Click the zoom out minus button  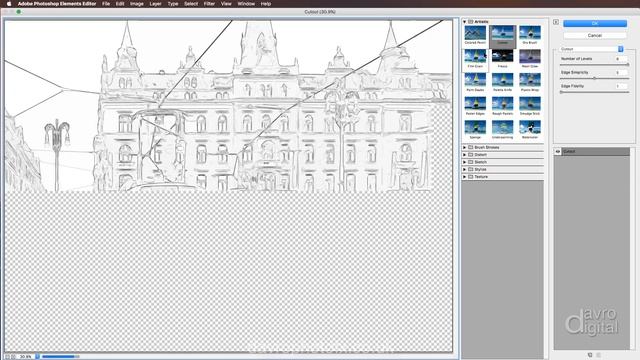[7, 357]
